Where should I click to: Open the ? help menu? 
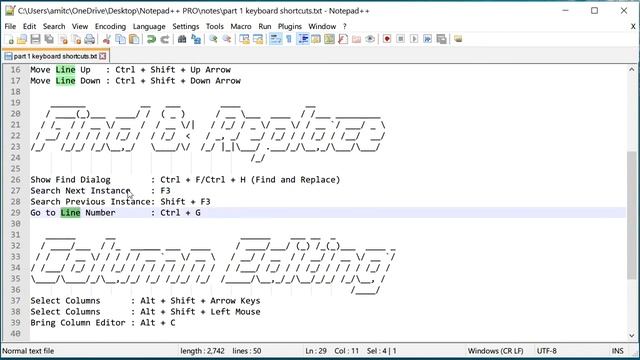pyautogui.click(x=345, y=26)
